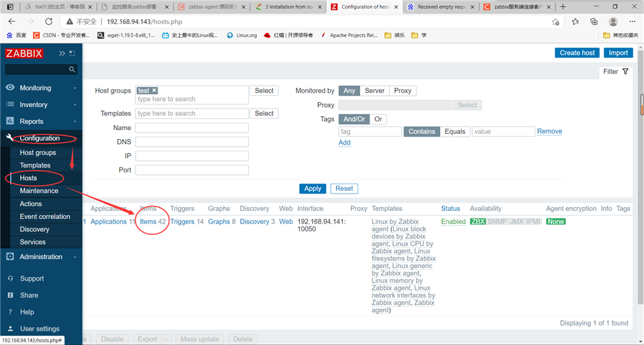Screen dimensions: 644x345
Task: Go back in browser
Action: [12, 21]
